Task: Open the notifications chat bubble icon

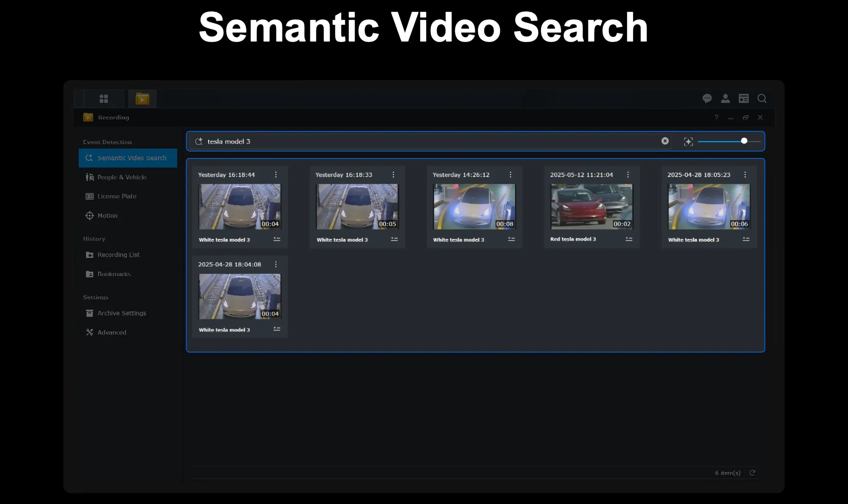Action: pos(707,99)
